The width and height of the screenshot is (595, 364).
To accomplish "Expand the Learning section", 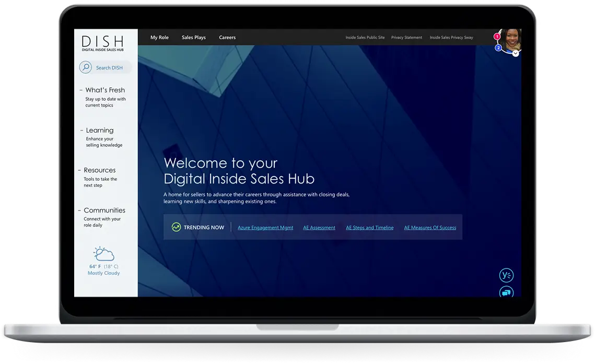I will pyautogui.click(x=99, y=130).
